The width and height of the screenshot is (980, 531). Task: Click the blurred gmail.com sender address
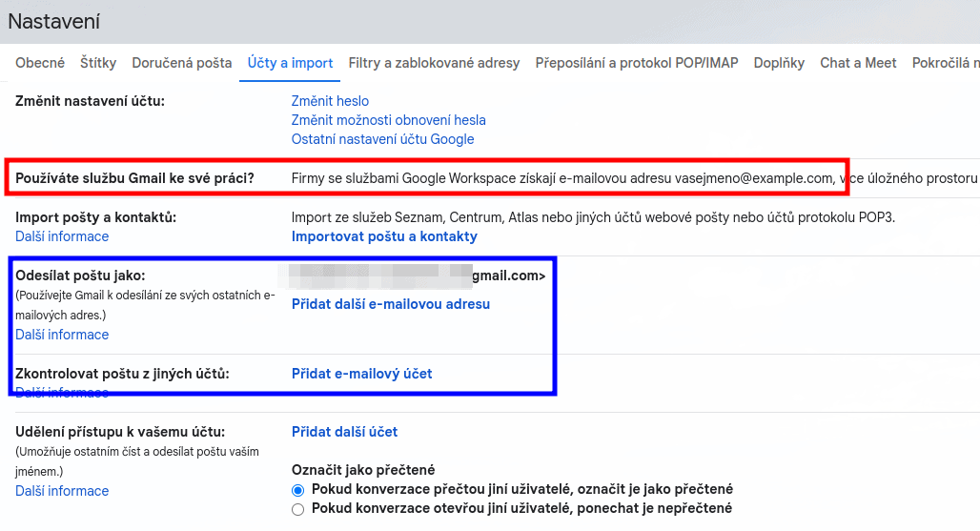[x=412, y=276]
